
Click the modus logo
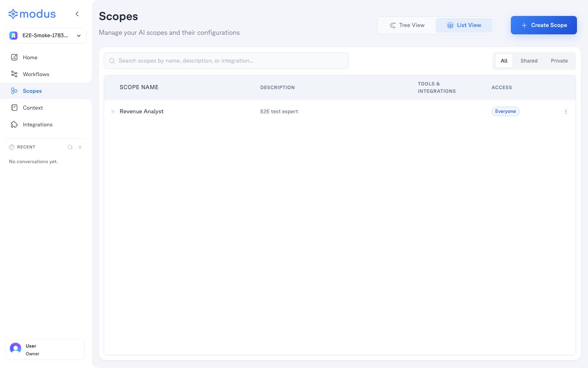click(32, 14)
